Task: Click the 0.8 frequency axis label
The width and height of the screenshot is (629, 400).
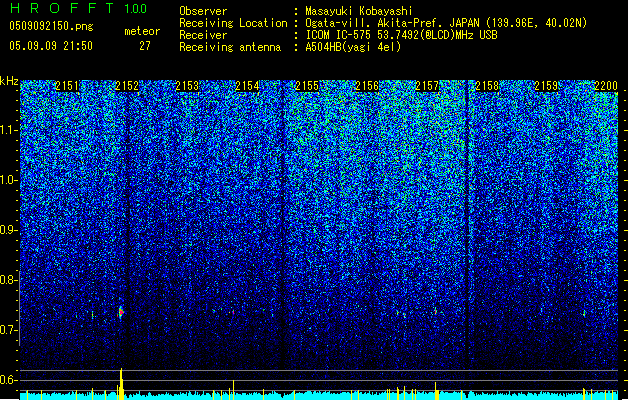Action: [9, 280]
